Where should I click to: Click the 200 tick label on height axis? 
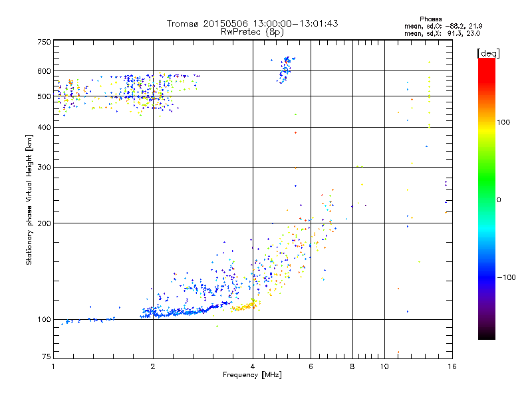pos(44,223)
